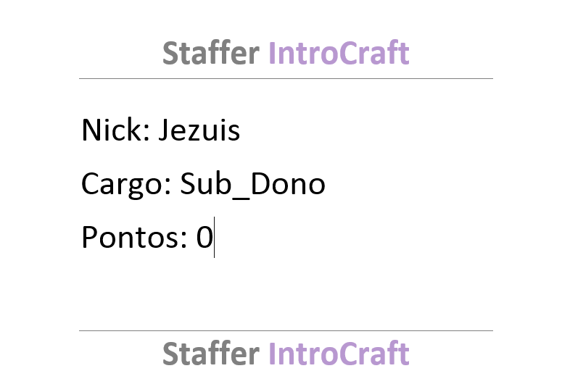Click the capital "D" in Sub_Dono
The width and height of the screenshot is (570, 392).
pos(260,183)
